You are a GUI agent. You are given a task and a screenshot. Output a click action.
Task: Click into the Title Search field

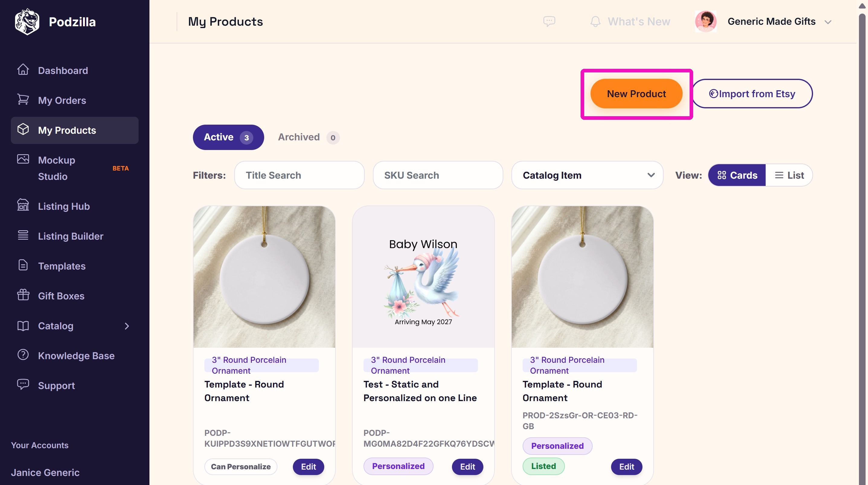(x=299, y=175)
